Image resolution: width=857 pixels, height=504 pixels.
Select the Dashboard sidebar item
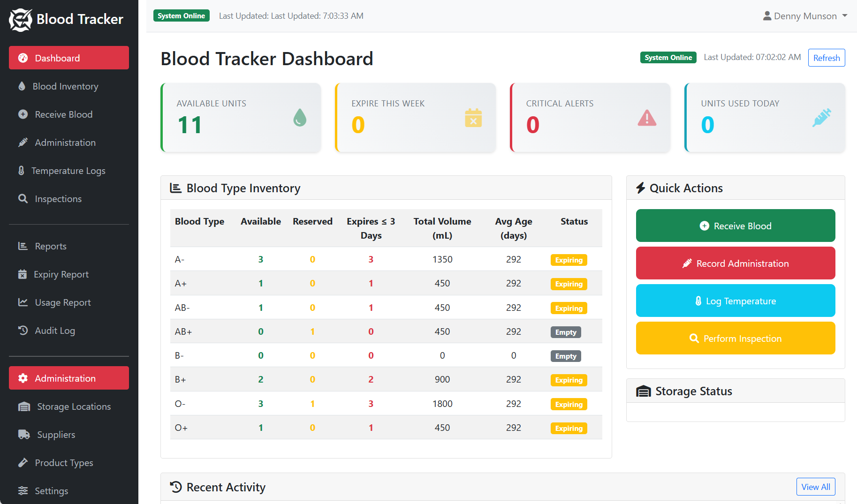(x=69, y=58)
